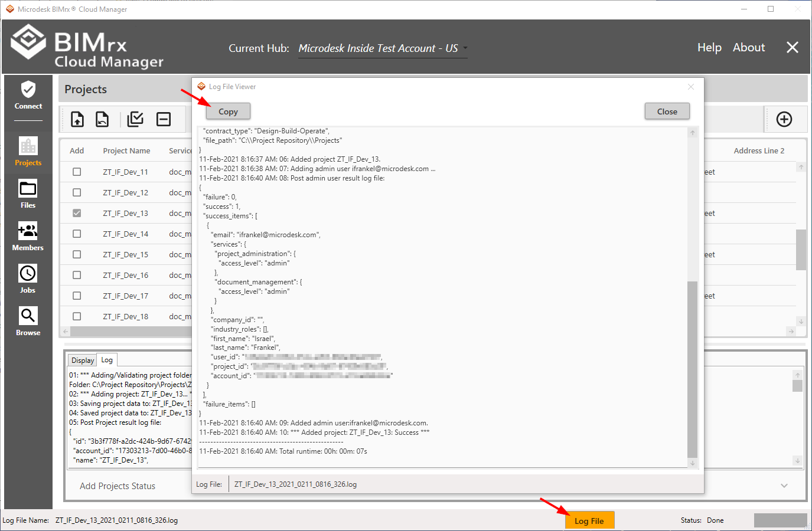
Task: Open the Jobs sidebar section
Action: [28, 279]
